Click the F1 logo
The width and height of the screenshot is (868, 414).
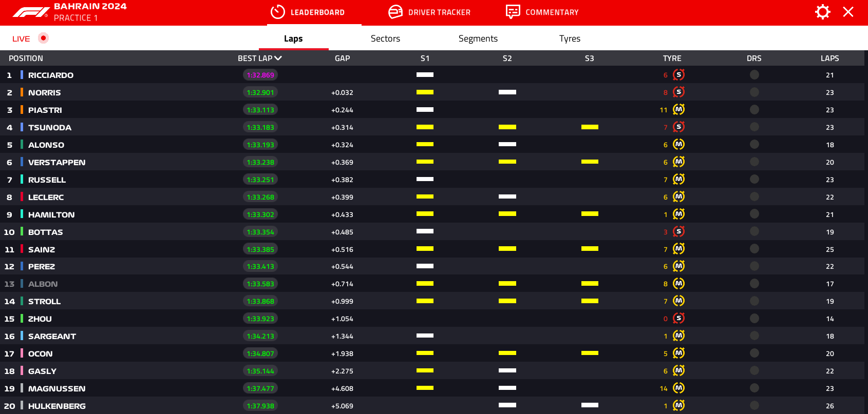[31, 12]
